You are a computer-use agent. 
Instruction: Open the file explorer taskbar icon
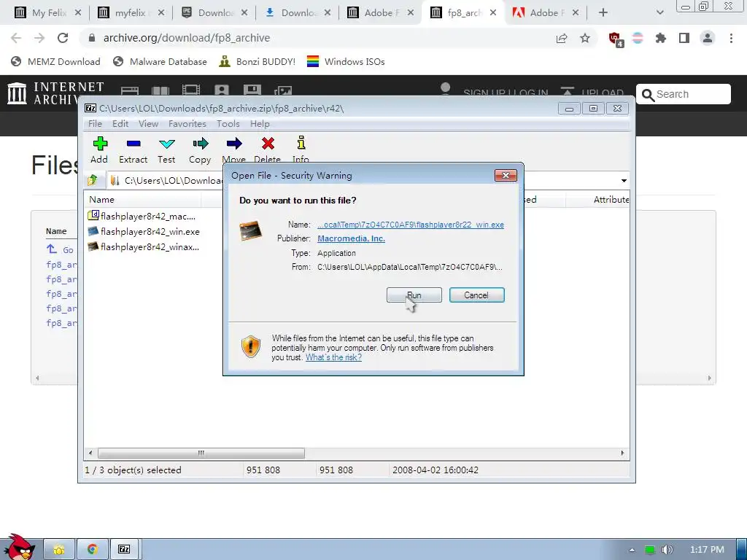tap(59, 550)
